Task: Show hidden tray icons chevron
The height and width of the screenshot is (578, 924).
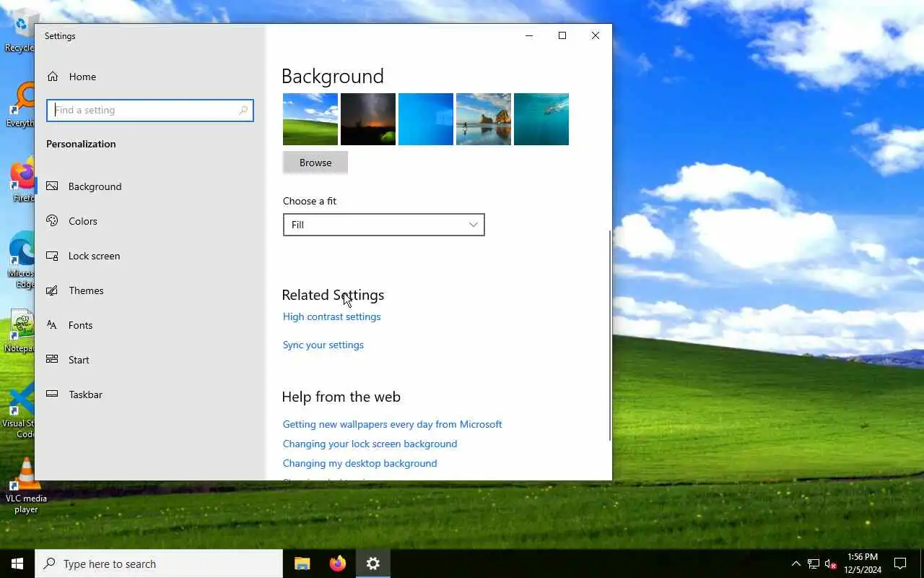Action: click(x=796, y=564)
